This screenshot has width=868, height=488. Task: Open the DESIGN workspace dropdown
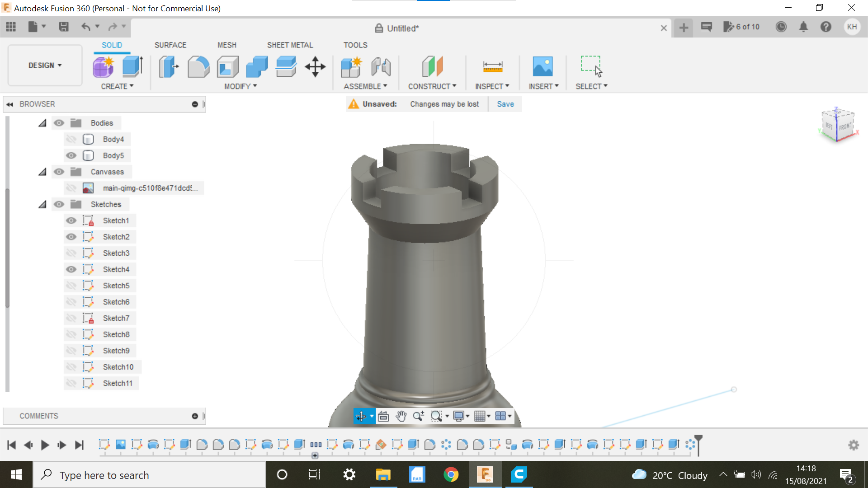click(45, 66)
